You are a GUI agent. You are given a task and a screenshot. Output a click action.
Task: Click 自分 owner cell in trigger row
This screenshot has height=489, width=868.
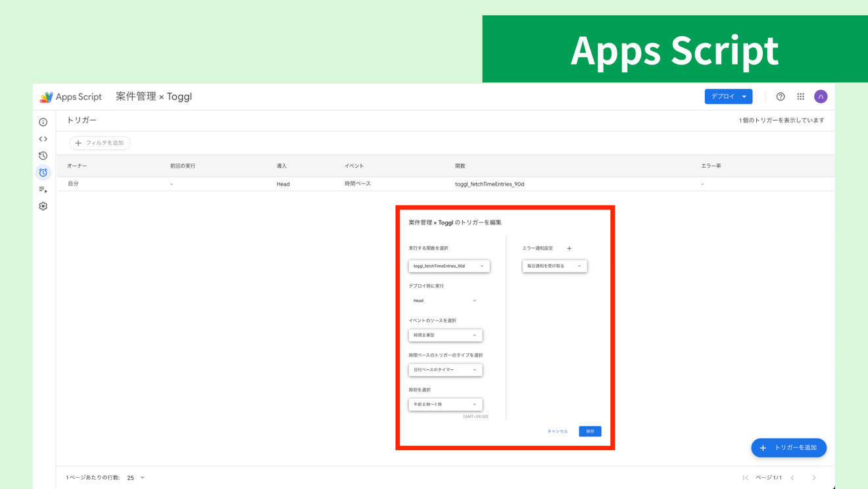pyautogui.click(x=72, y=184)
